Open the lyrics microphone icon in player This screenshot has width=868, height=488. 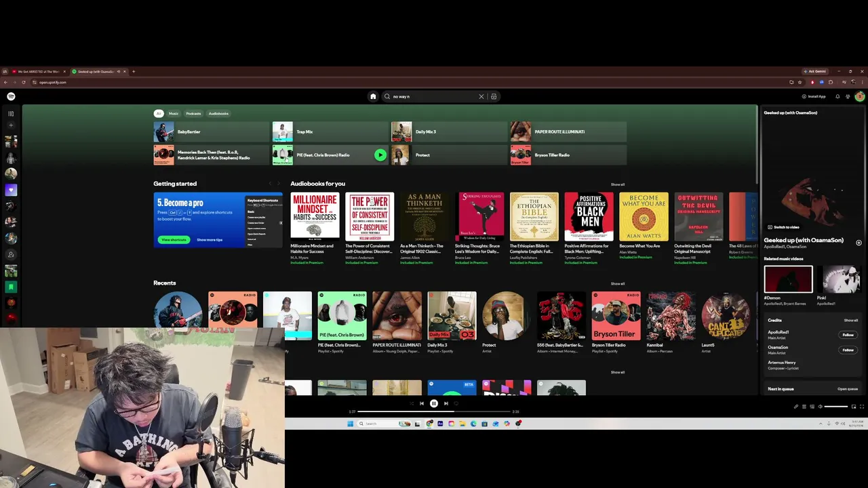(x=796, y=407)
